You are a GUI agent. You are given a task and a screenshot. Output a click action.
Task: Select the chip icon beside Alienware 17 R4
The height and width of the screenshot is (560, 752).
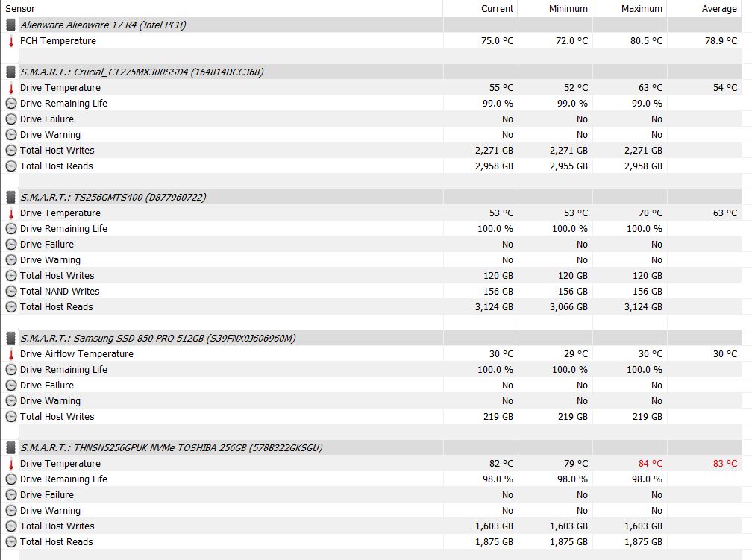[11, 25]
